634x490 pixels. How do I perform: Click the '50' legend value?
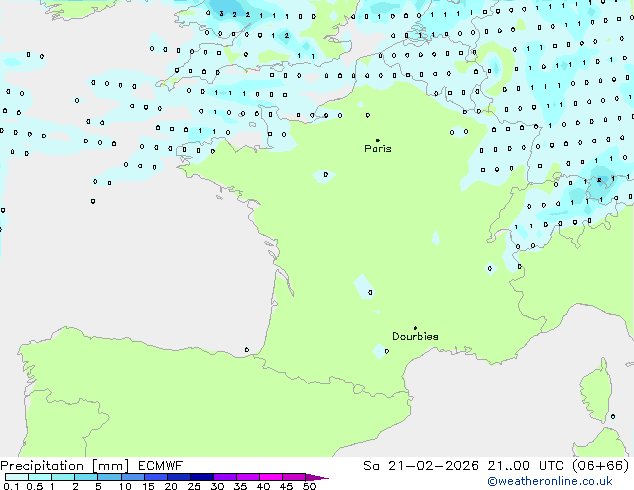pos(310,486)
